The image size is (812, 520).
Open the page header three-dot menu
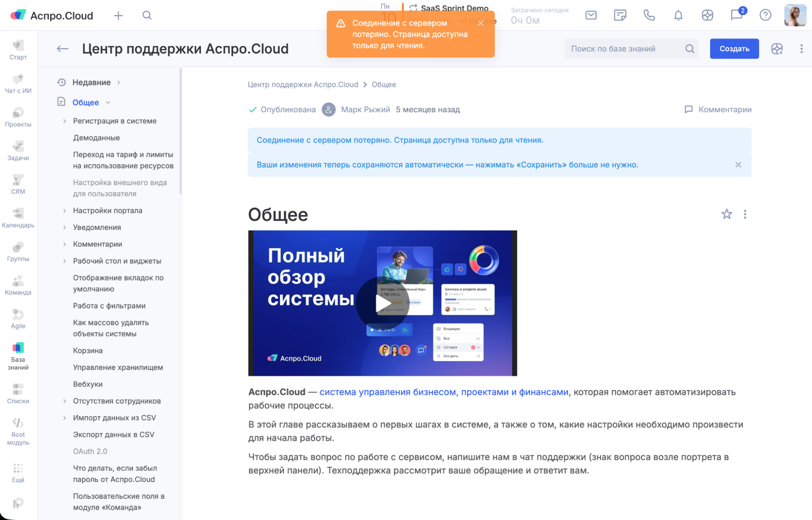click(801, 49)
